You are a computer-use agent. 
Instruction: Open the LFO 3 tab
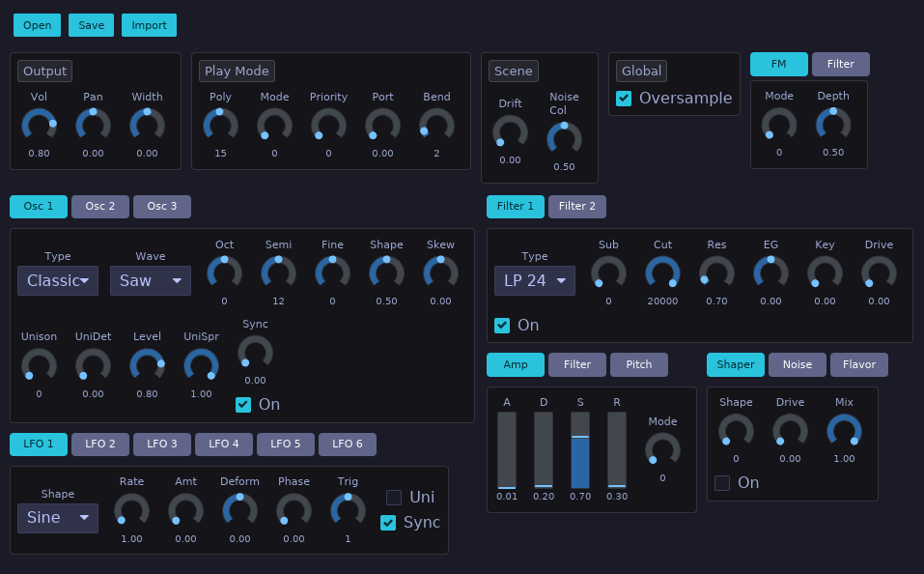pos(162,445)
